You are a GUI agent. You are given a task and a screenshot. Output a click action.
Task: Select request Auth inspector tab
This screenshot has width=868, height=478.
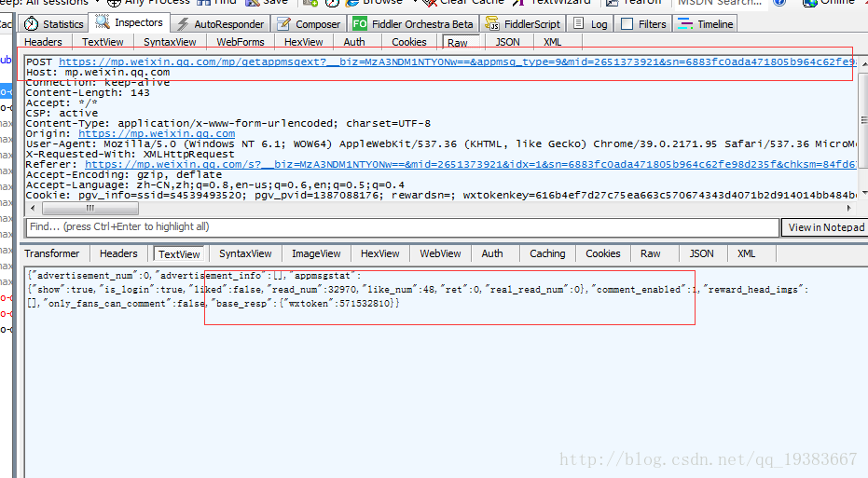point(354,42)
